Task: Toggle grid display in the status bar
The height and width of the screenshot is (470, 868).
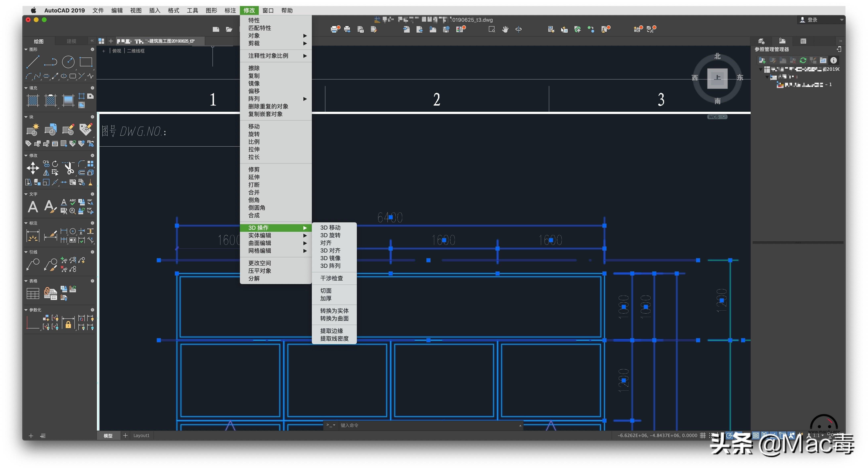Action: (x=703, y=435)
